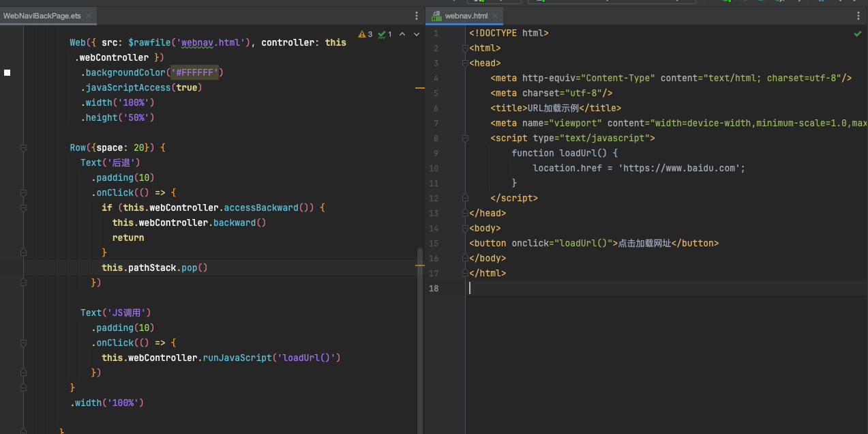The image size is (868, 434).
Task: Go to next highlighted problem arrow
Action: tap(417, 34)
